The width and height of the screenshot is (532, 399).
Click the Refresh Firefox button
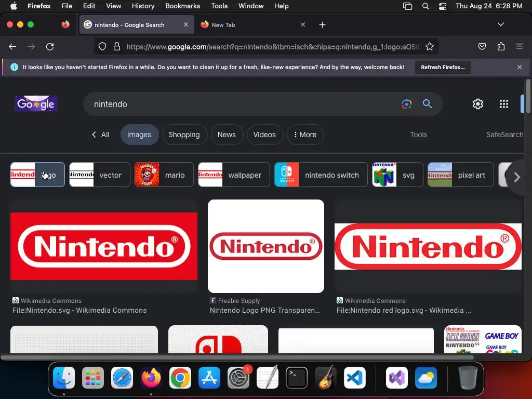pyautogui.click(x=443, y=67)
